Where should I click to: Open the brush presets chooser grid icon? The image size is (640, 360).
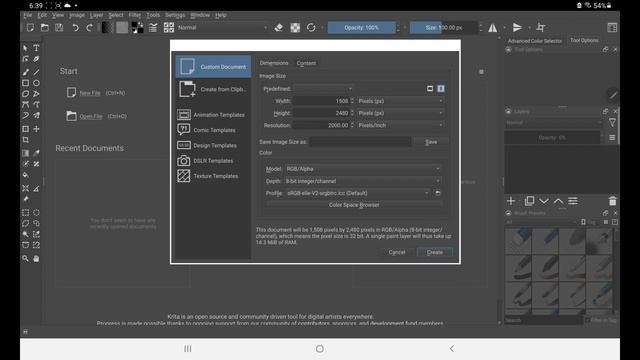pos(169,28)
